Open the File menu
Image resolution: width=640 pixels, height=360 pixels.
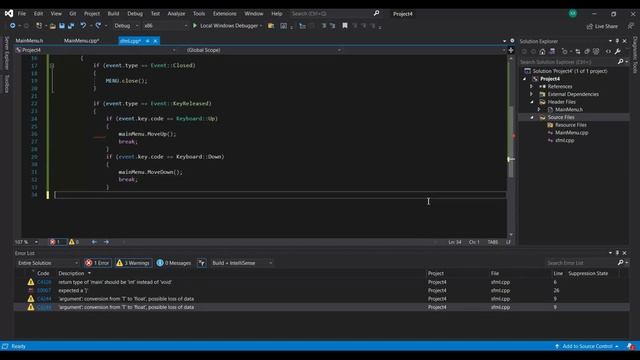pyautogui.click(x=22, y=13)
